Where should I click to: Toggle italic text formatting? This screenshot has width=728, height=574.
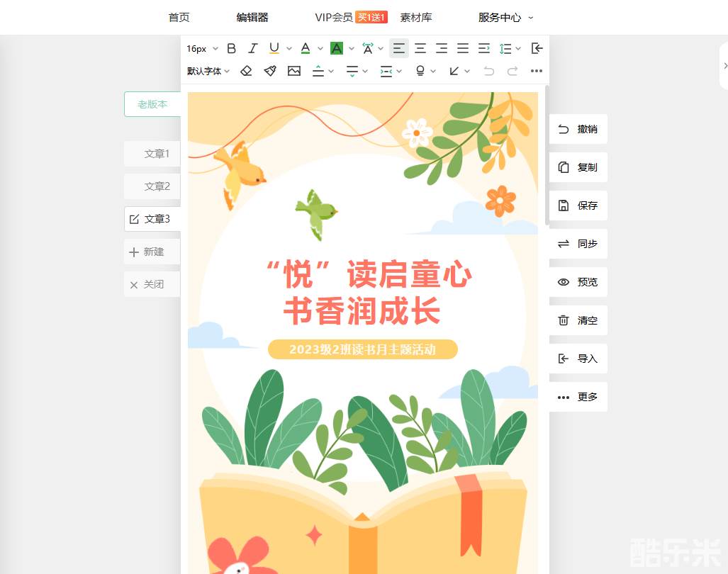tap(252, 48)
